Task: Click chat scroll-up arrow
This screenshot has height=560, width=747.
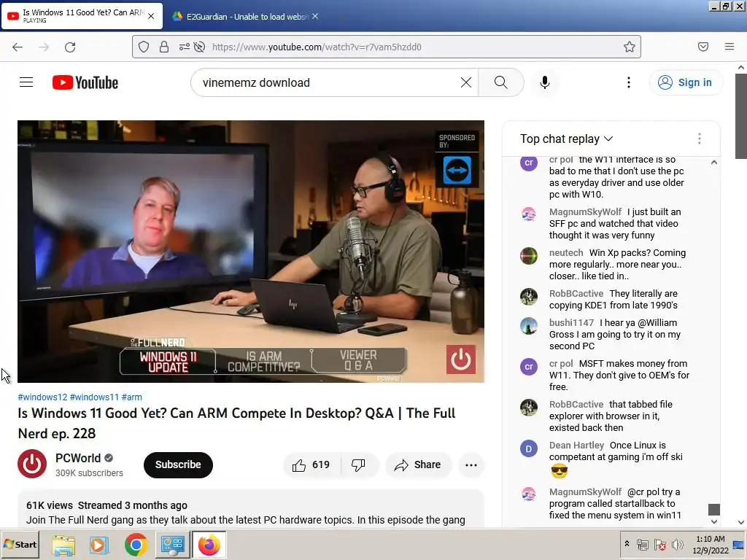Action: pyautogui.click(x=713, y=163)
